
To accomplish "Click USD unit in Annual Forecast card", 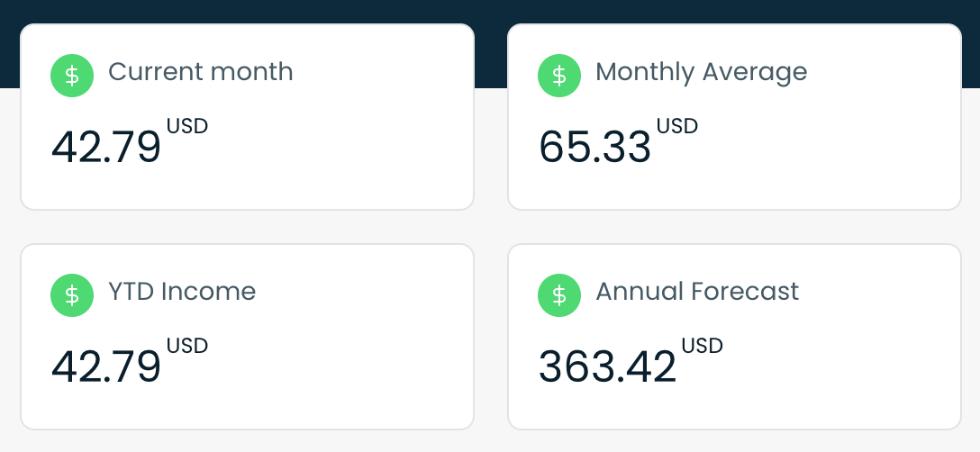I will (x=703, y=346).
